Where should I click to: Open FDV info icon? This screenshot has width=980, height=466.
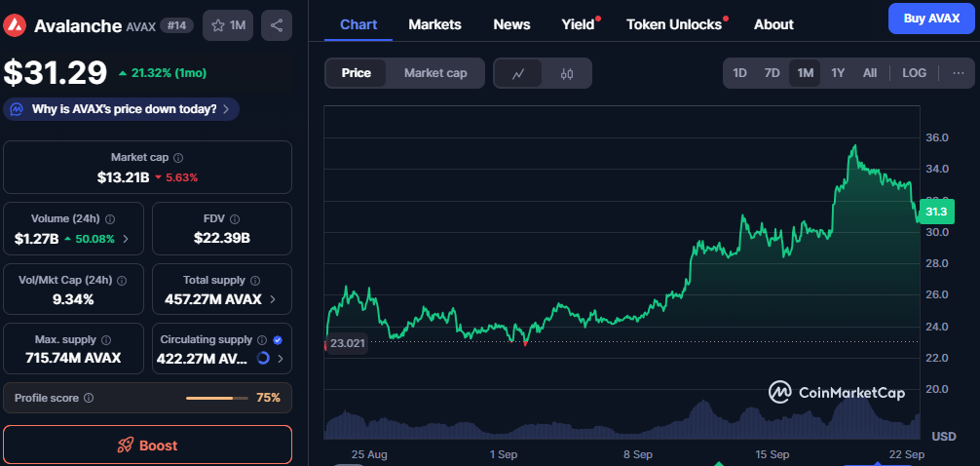235,219
